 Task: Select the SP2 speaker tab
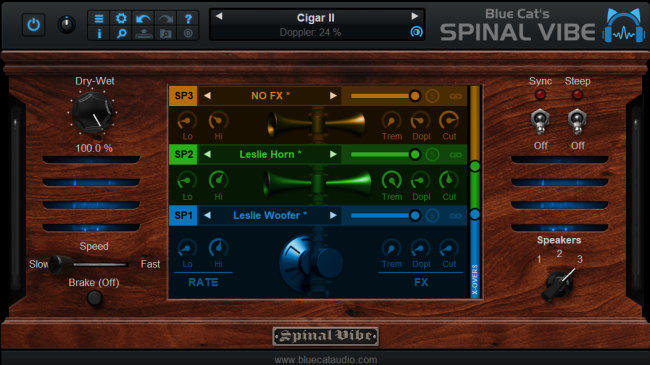point(183,154)
